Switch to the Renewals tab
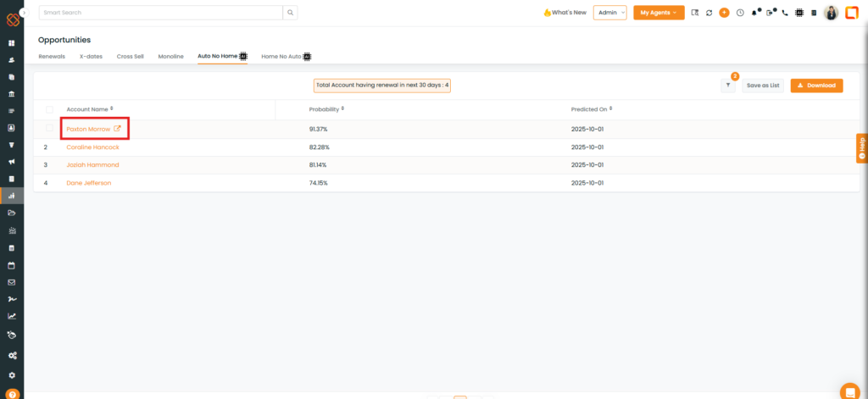 point(52,56)
